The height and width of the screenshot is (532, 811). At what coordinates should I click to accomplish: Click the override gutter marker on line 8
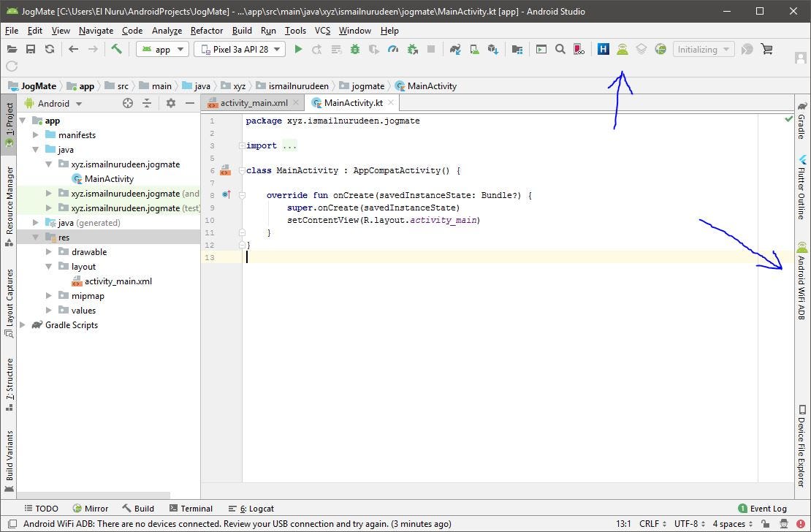click(226, 194)
